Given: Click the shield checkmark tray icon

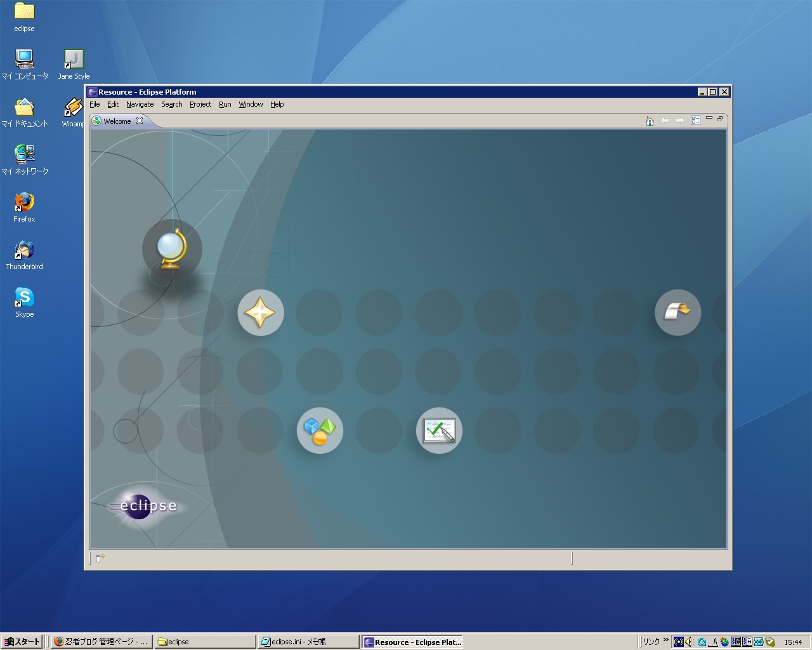Looking at the screenshot, I should point(770,642).
